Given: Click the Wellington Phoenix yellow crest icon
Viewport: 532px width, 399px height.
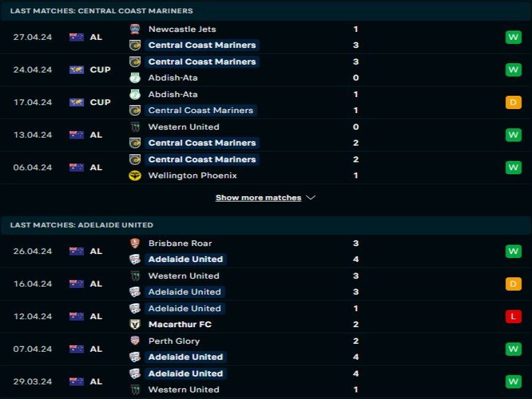Looking at the screenshot, I should [x=135, y=176].
